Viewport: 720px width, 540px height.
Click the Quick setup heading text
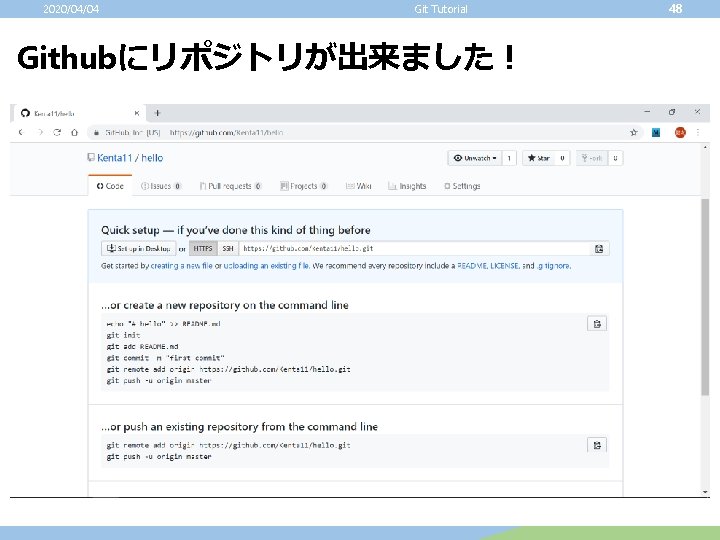click(x=236, y=230)
